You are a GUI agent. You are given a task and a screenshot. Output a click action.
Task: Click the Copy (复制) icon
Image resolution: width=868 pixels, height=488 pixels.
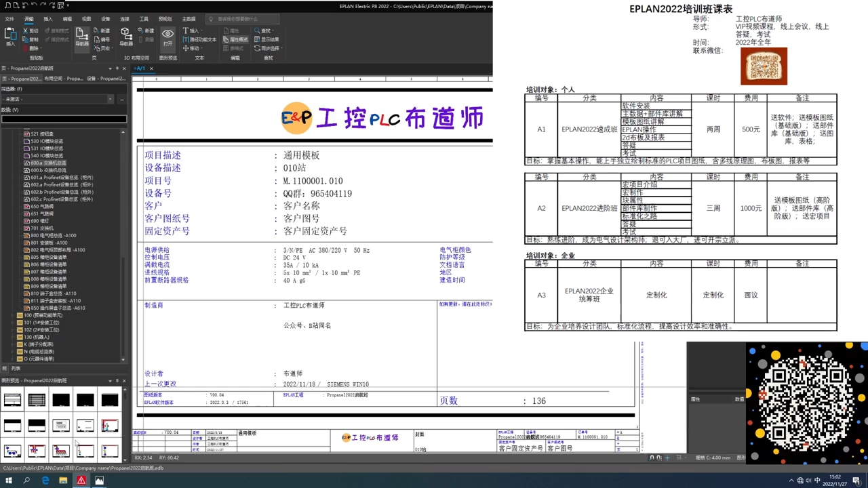pos(25,40)
